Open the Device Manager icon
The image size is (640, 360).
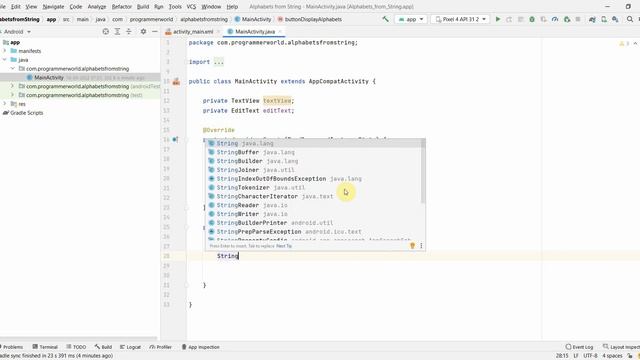click(x=604, y=19)
